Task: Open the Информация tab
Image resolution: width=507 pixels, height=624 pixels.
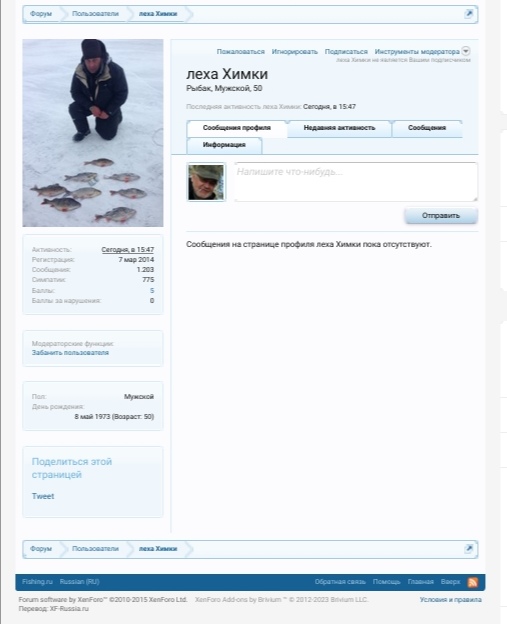Action: 224,145
